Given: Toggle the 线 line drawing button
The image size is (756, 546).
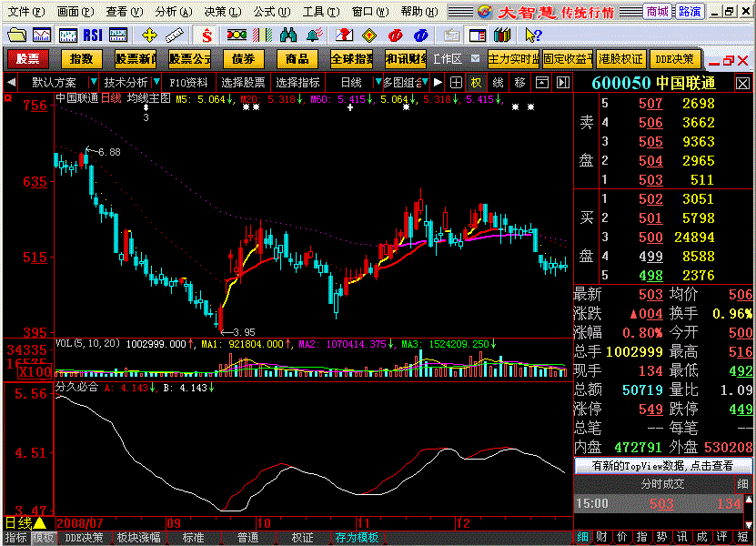Looking at the screenshot, I should click(498, 83).
